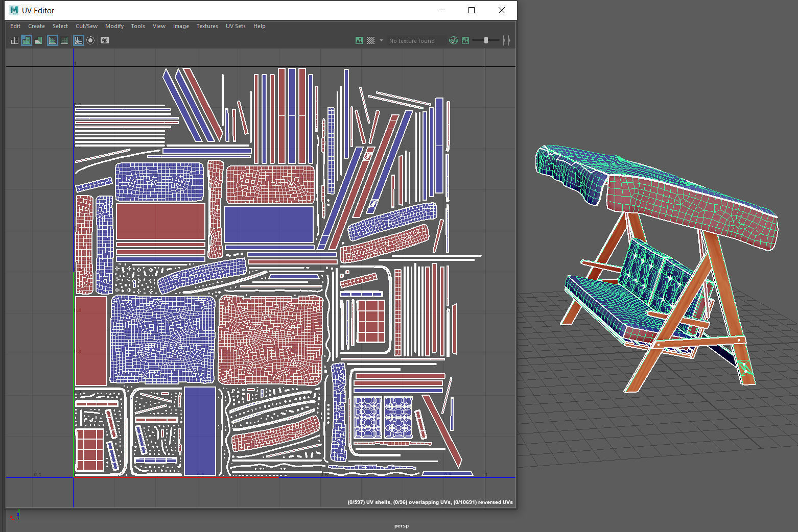
Task: Open the Textures menu
Action: [207, 26]
